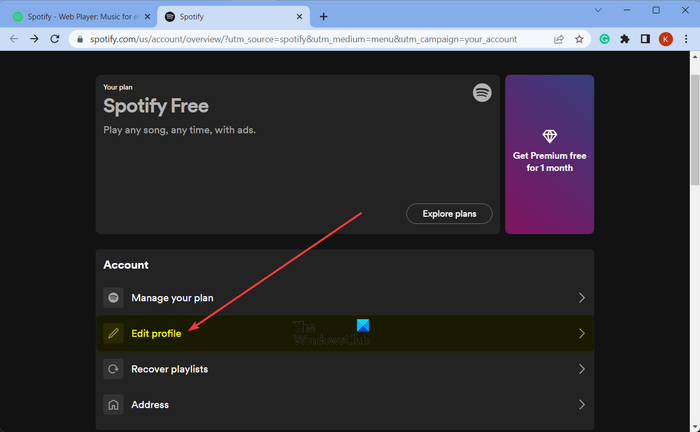Open Get Premium free for 1 month card
700x432 pixels.
(550, 154)
